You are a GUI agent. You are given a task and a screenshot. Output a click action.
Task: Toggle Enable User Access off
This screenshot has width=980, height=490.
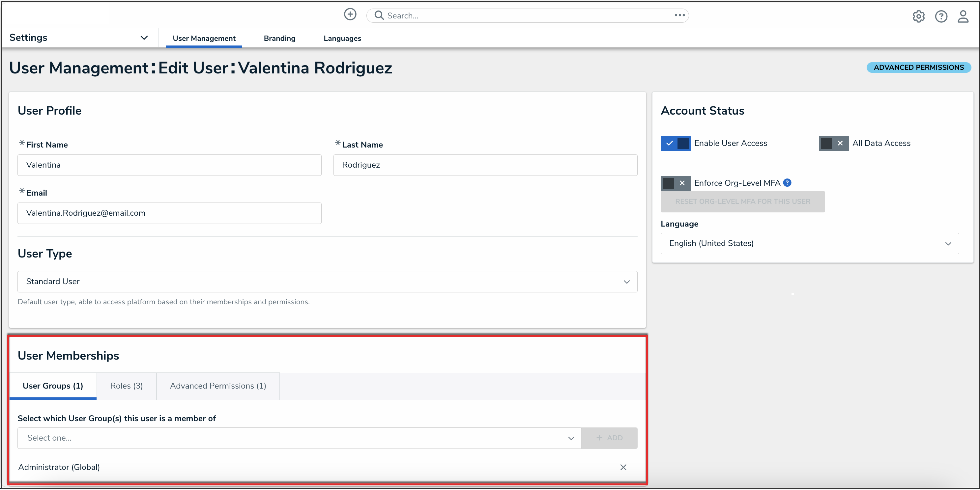point(675,143)
